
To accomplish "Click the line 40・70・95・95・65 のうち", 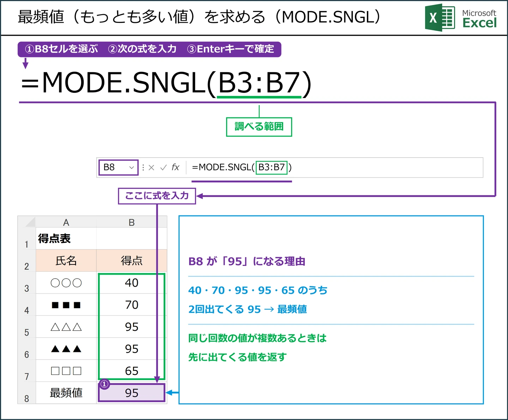I will (x=258, y=290).
